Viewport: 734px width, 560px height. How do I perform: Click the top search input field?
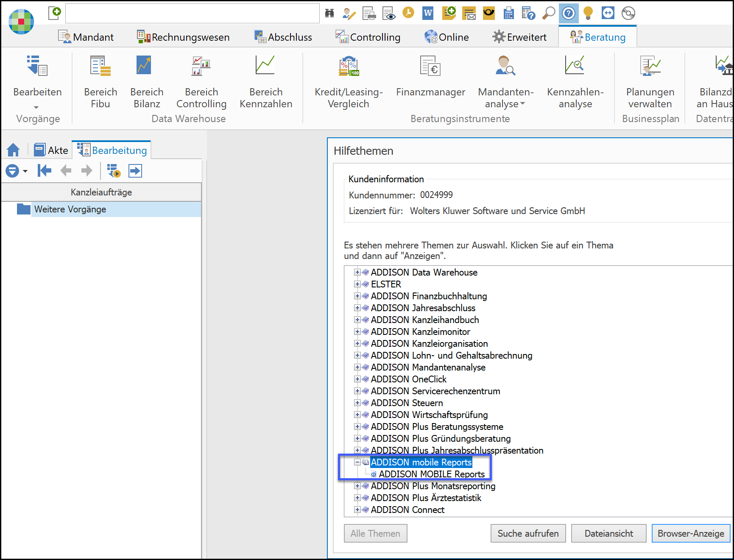coord(193,13)
